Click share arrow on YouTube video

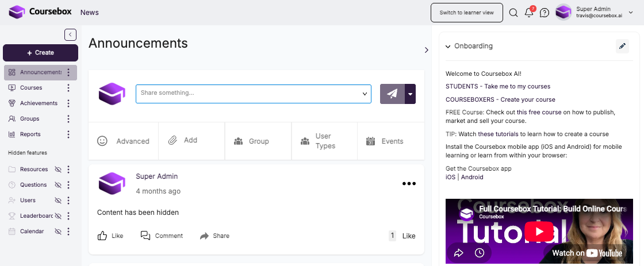tap(458, 253)
